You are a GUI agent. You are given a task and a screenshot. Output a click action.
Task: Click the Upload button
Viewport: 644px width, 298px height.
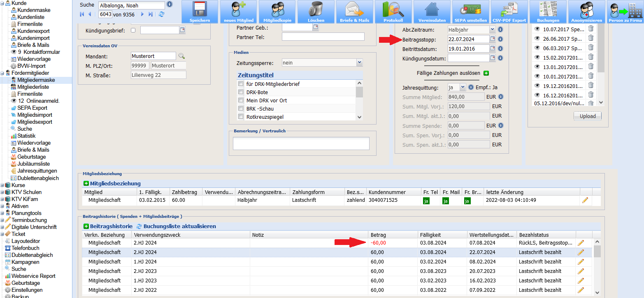[588, 116]
